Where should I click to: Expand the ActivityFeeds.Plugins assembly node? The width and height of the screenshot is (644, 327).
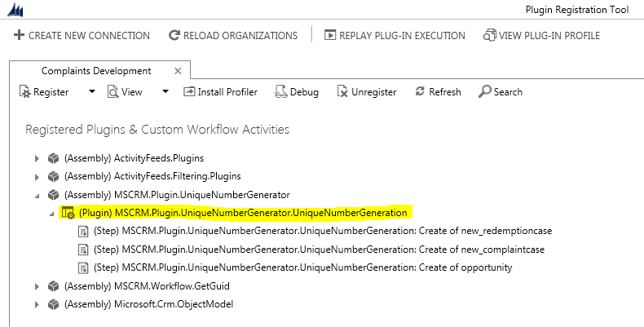37,158
